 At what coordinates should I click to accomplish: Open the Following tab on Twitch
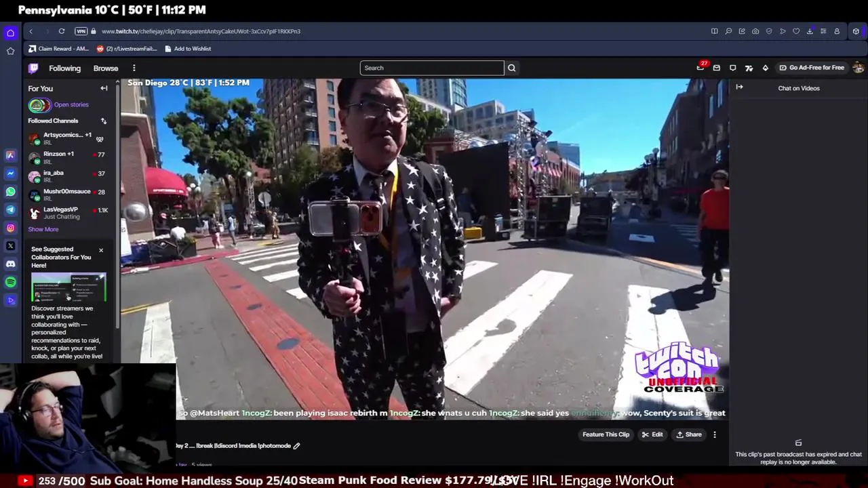[x=64, y=68]
